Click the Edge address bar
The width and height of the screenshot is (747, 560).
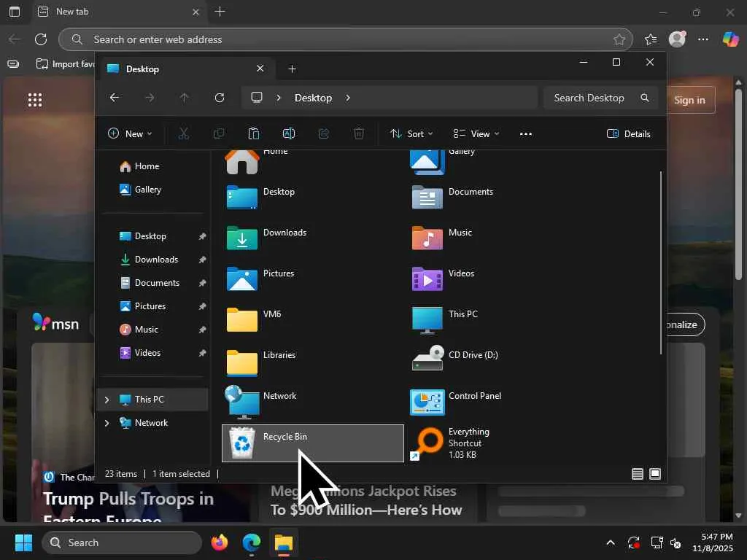pos(345,39)
